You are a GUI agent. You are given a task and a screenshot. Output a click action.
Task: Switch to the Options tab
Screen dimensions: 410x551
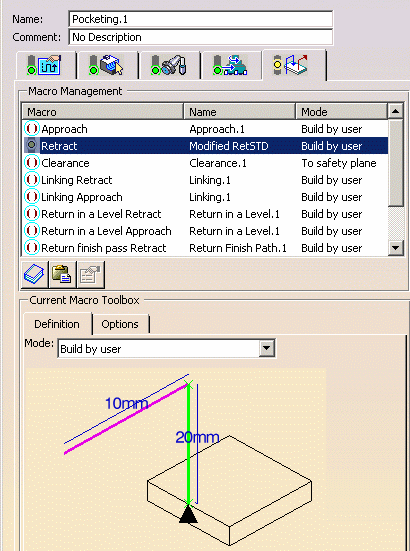pyautogui.click(x=120, y=324)
